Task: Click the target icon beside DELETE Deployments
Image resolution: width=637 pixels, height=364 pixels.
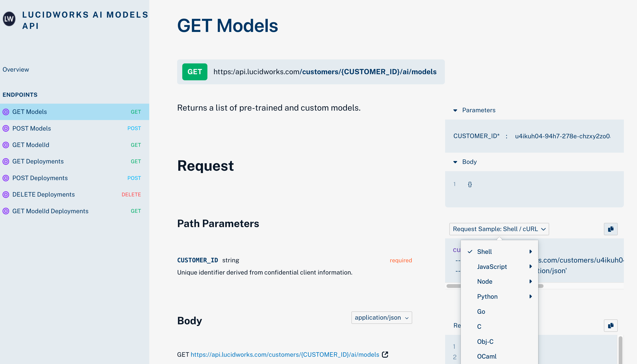Action: pos(6,194)
